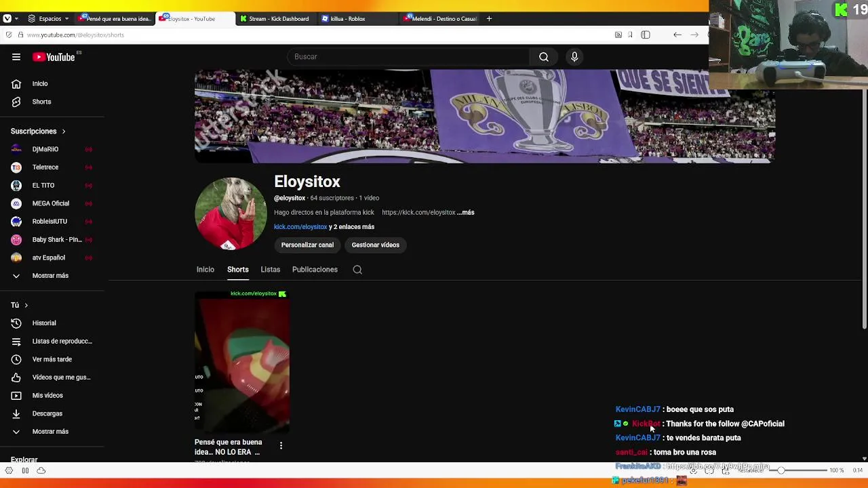Viewport: 868px width, 488px height.
Task: Adjust the browser zoom slider
Action: point(799,470)
